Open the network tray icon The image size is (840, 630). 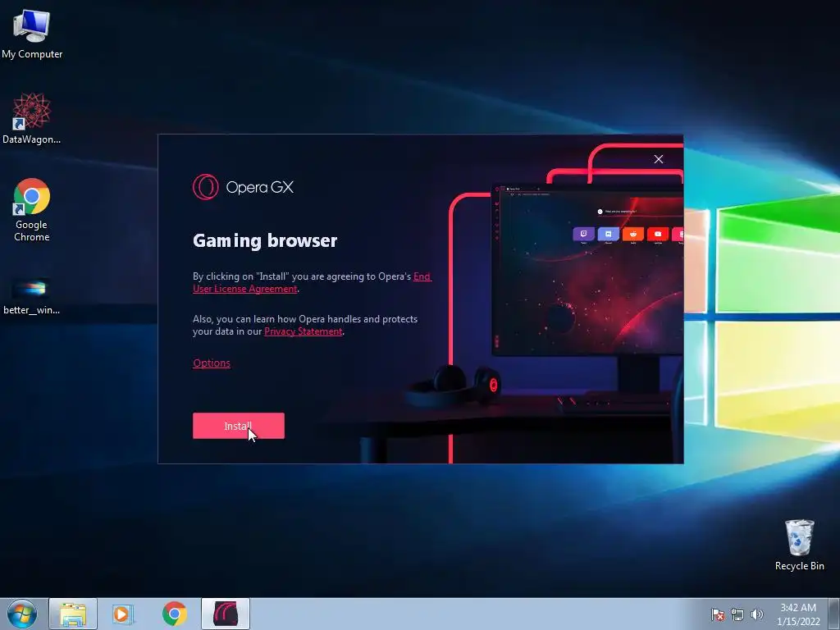(737, 614)
